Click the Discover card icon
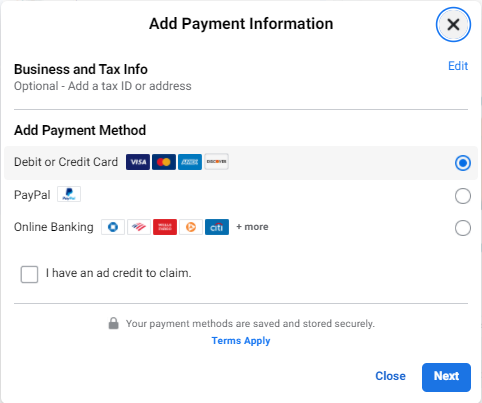Image resolution: width=482 pixels, height=403 pixels. point(217,162)
